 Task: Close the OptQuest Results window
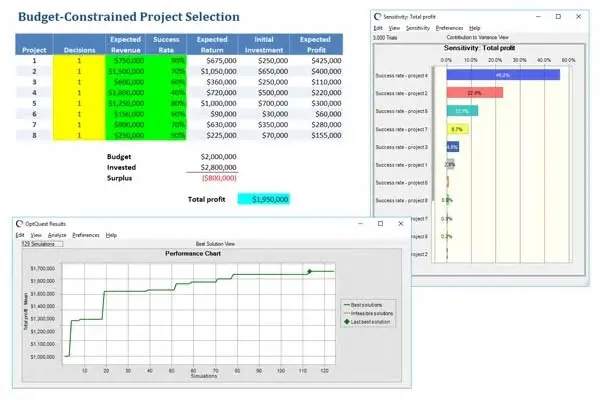[401, 224]
